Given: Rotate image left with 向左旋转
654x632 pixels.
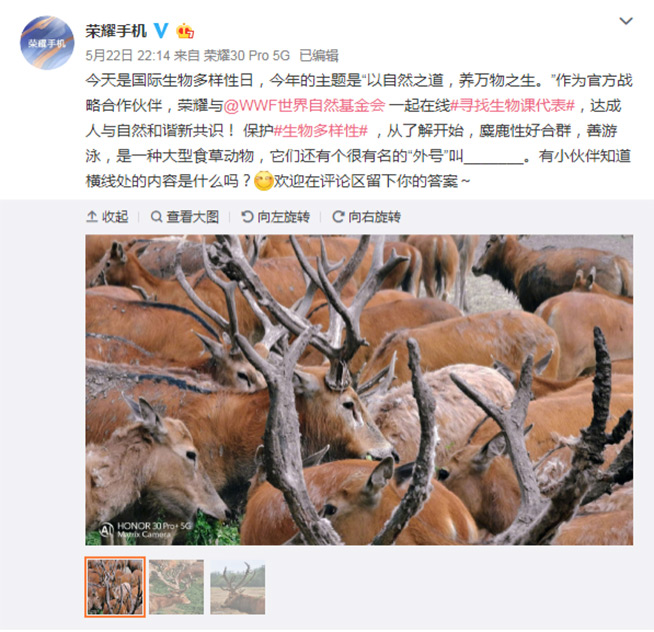Looking at the screenshot, I should (x=276, y=217).
